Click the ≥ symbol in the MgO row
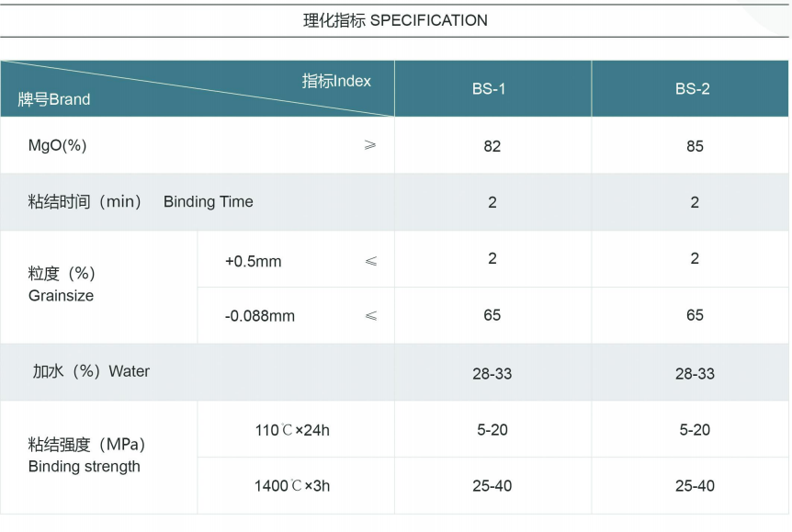Screen dimensions: 792x532 click(370, 145)
